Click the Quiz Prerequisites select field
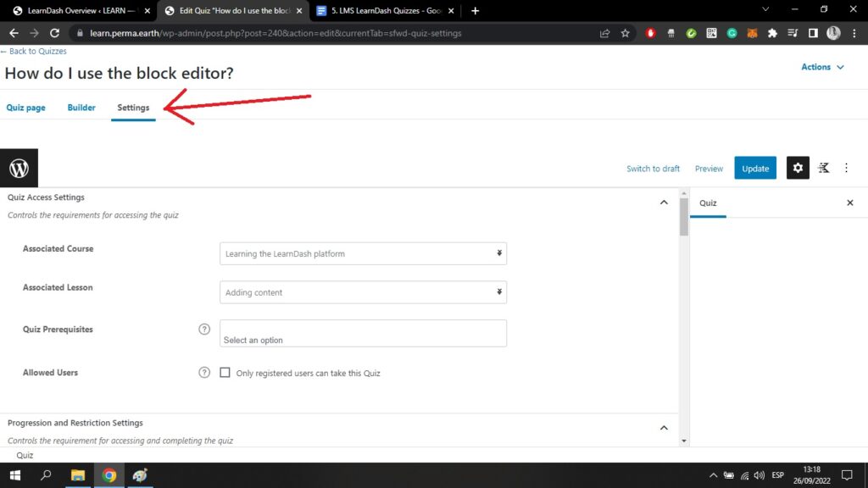The height and width of the screenshot is (488, 868). 363,333
